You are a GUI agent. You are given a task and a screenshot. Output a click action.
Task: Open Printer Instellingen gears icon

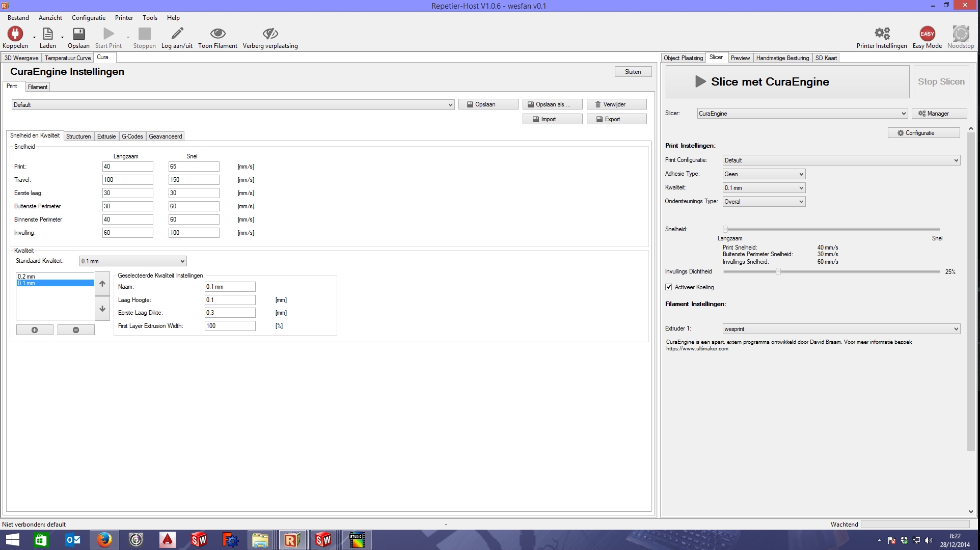tap(882, 34)
